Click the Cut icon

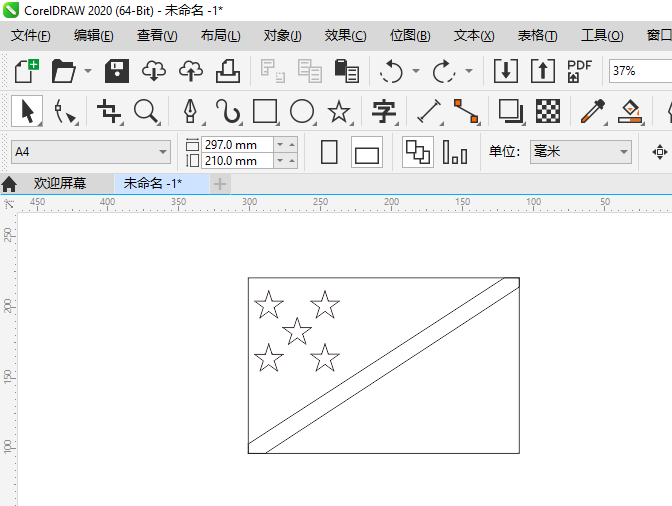pos(272,71)
